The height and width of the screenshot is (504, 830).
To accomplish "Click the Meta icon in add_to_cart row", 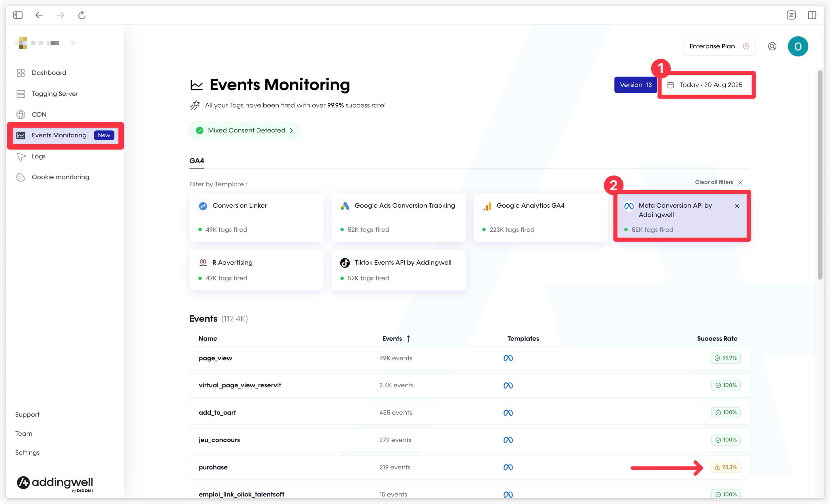I will pos(508,412).
